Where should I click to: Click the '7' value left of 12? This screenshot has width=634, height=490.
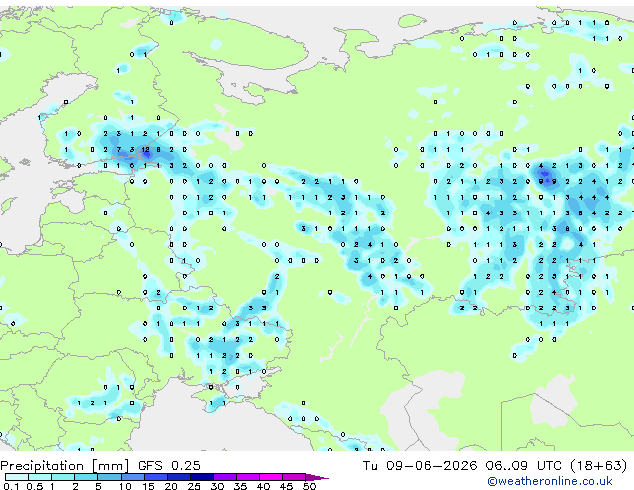pos(118,150)
